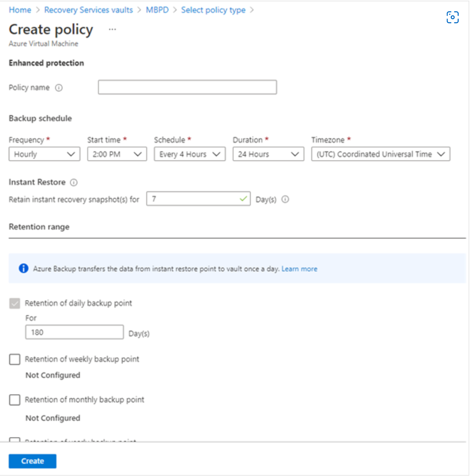471x476 pixels.
Task: Click the Policy name text field
Action: (x=187, y=87)
